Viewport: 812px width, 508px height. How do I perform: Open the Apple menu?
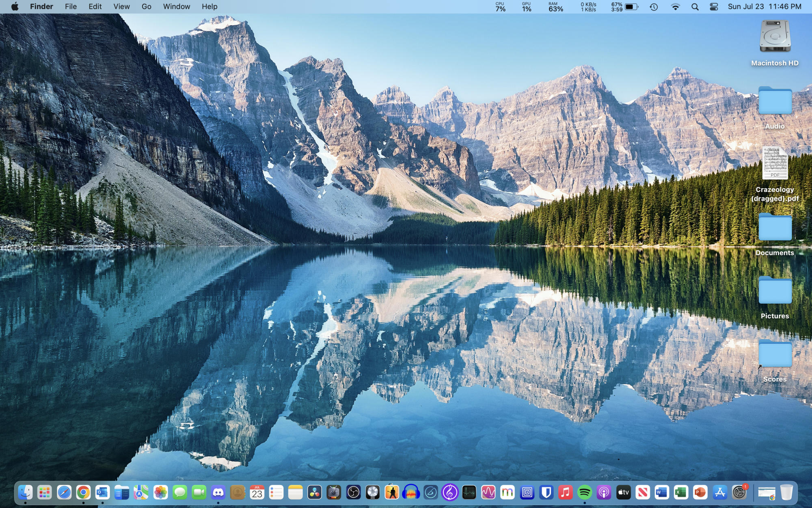[15, 7]
